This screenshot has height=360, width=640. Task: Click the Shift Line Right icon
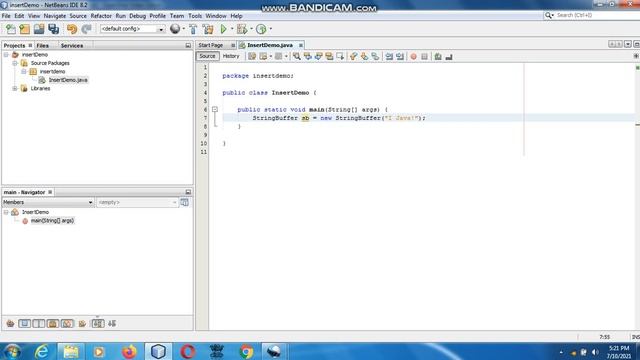click(400, 56)
